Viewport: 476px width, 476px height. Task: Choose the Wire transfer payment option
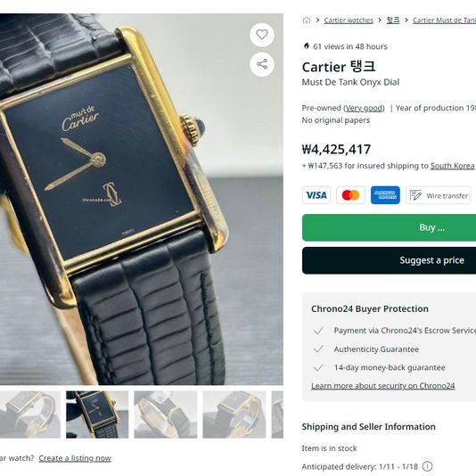click(x=438, y=195)
